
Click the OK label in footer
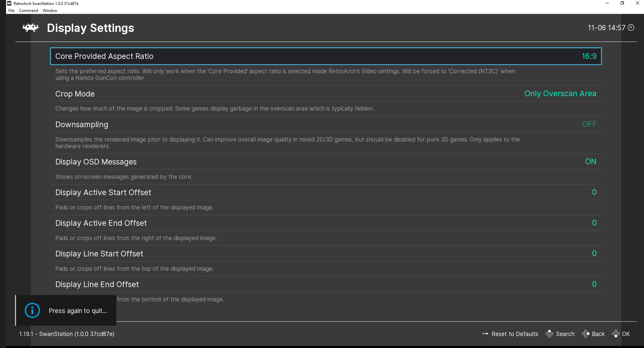click(626, 334)
